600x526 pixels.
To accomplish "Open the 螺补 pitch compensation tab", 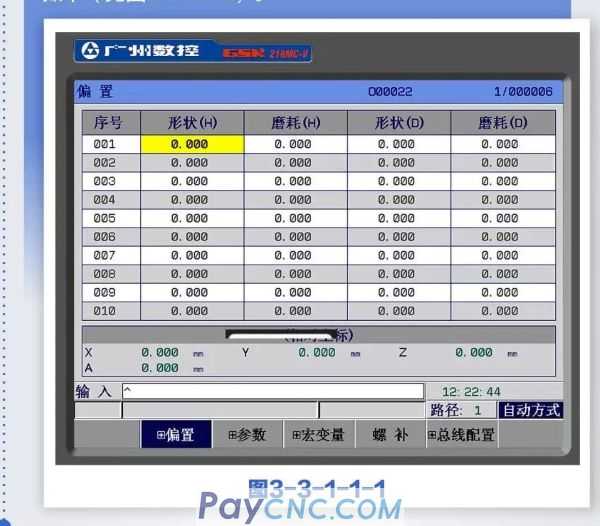I will [x=391, y=435].
